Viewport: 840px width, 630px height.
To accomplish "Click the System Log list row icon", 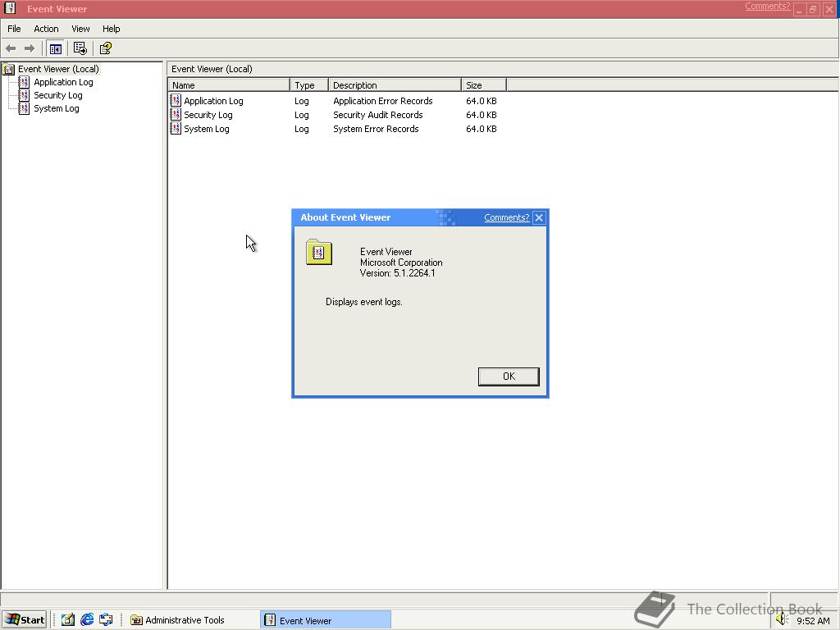I will click(x=176, y=128).
